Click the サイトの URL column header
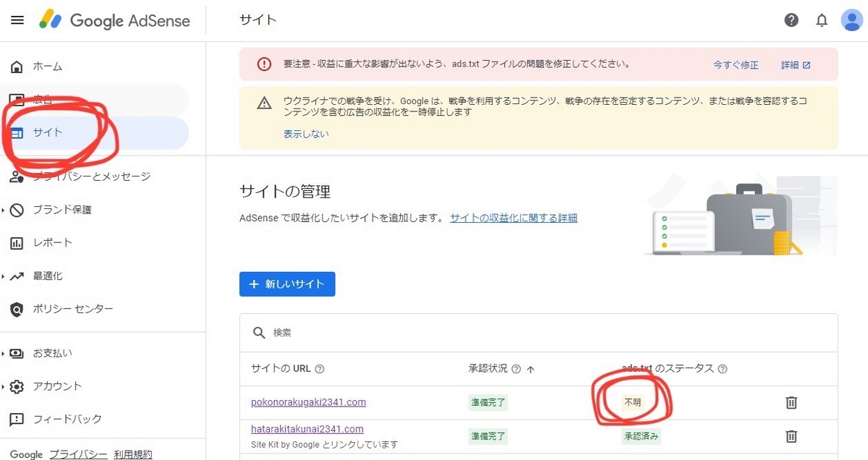The image size is (868, 460). click(281, 369)
